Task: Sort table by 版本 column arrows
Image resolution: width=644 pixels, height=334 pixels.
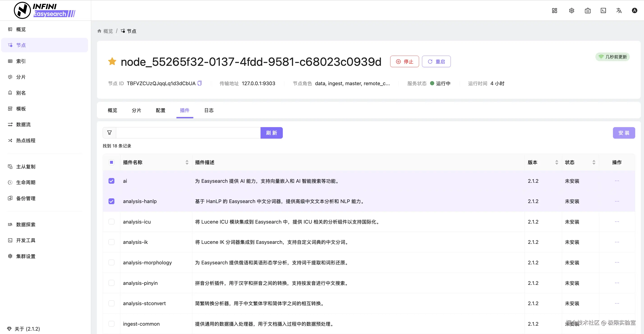Action: [556, 162]
